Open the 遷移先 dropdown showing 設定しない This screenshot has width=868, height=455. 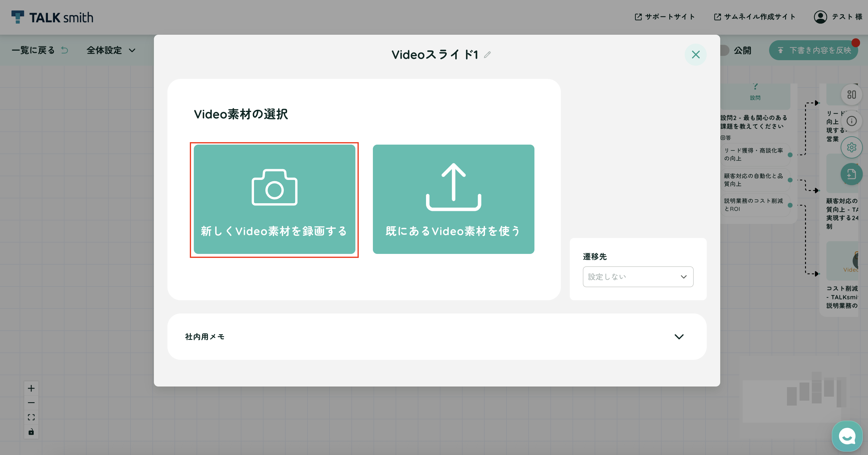[638, 277]
